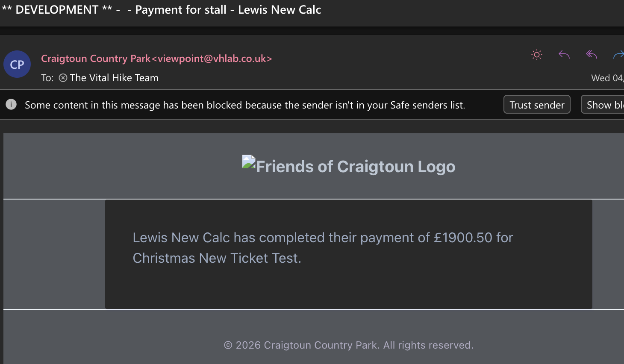Click the broken Friends of Craigtoun logo image
This screenshot has height=364, width=624.
pyautogui.click(x=248, y=162)
